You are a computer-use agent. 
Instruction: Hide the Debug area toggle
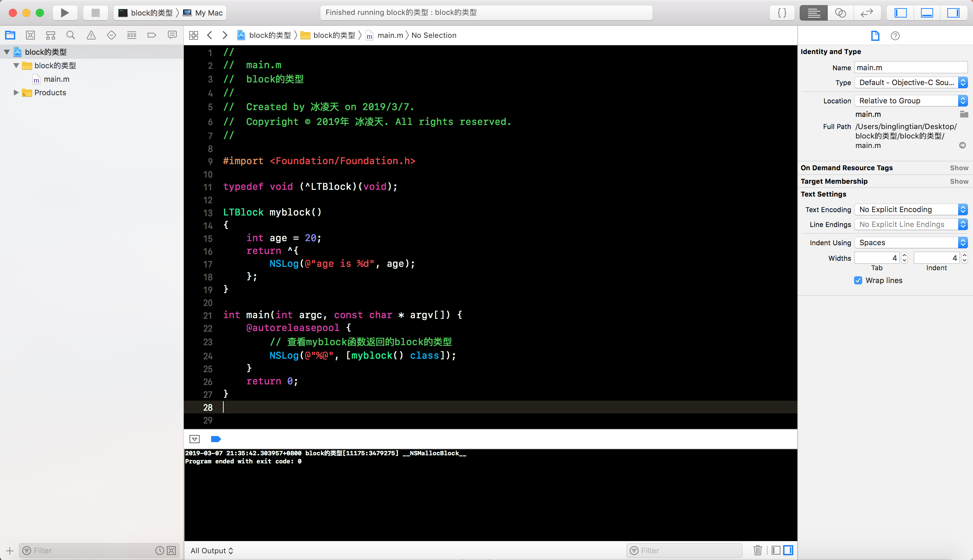(927, 13)
